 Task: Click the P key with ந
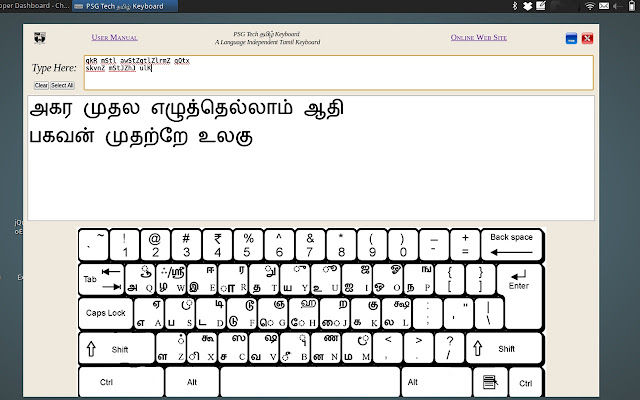click(x=419, y=280)
